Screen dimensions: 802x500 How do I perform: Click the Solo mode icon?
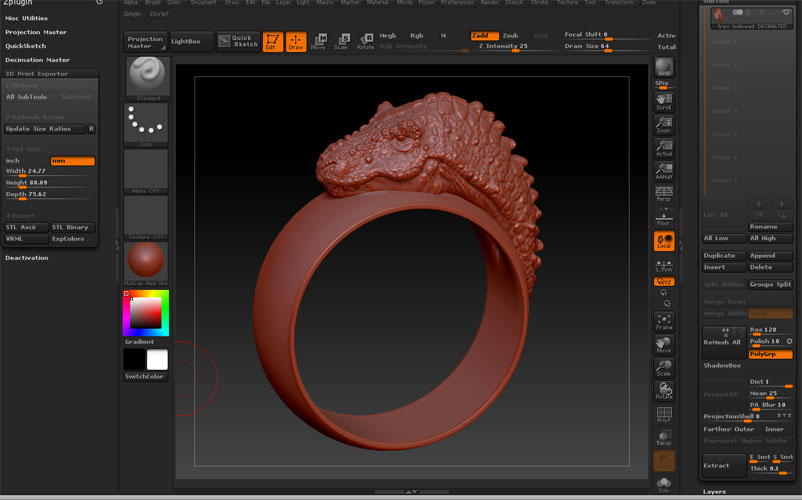tap(664, 484)
